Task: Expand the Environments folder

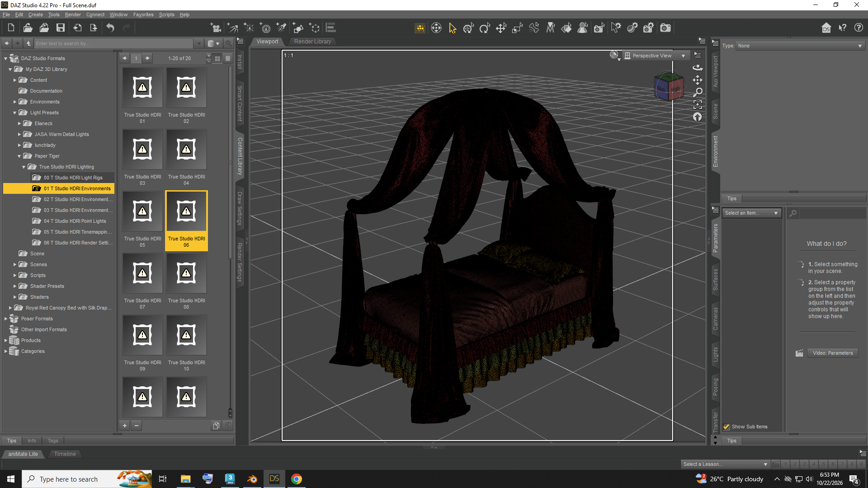Action: 15,102
